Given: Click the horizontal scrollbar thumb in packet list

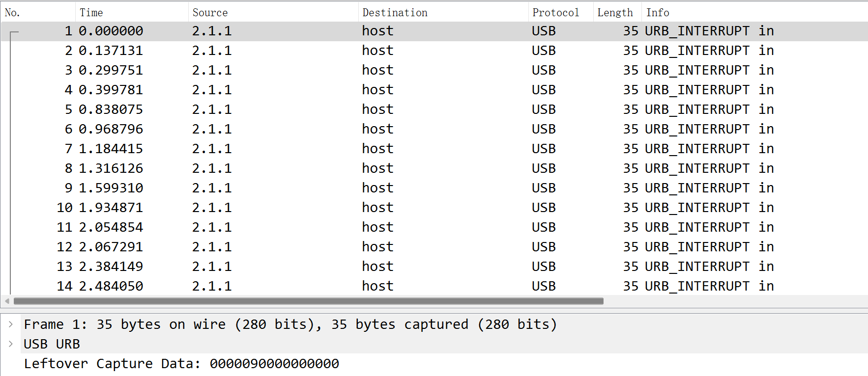Looking at the screenshot, I should (309, 301).
